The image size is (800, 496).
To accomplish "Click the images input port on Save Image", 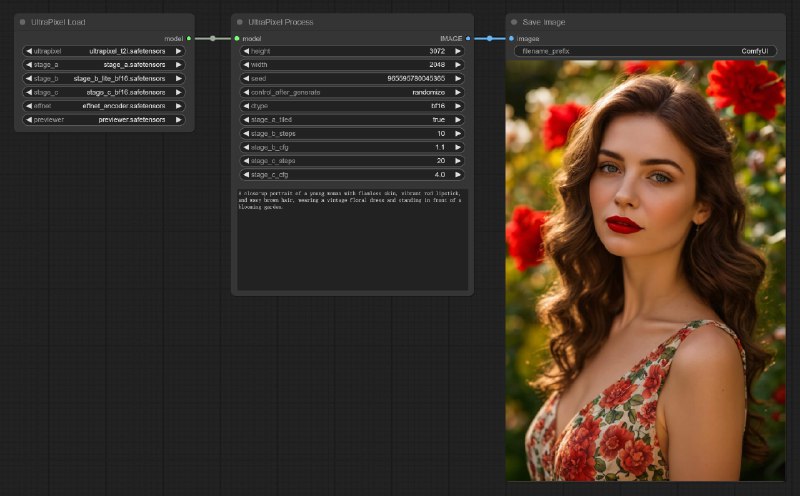I will [511, 38].
